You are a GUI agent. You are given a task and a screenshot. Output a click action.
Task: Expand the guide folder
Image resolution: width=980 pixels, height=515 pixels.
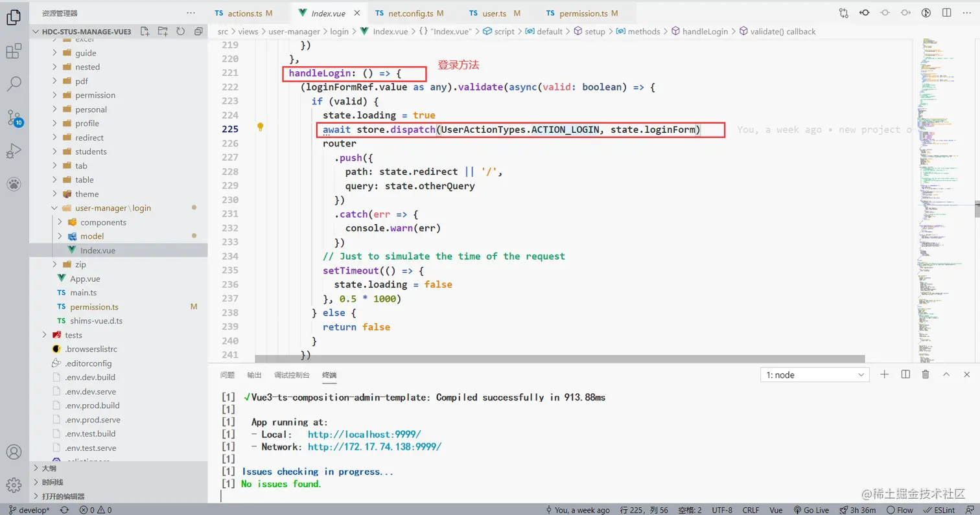86,53
